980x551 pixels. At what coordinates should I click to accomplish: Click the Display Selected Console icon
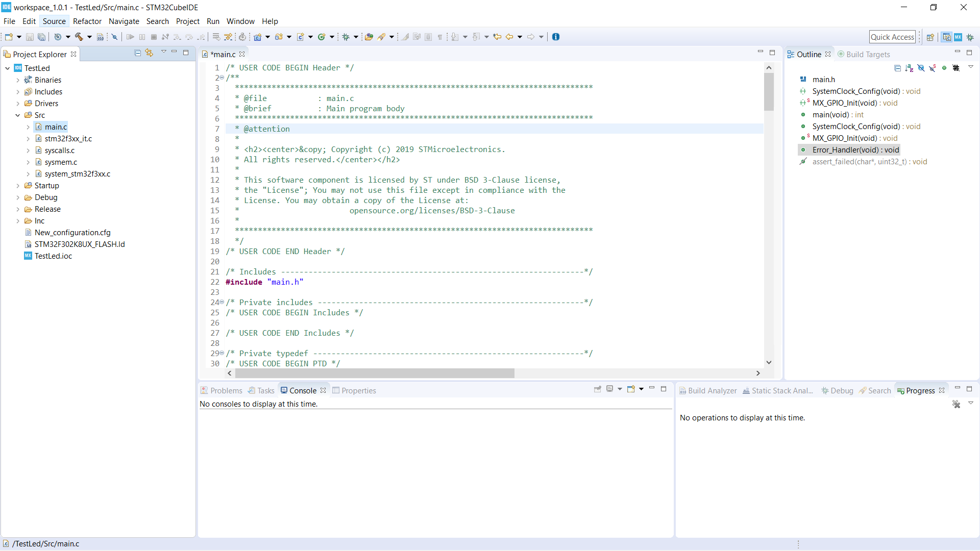pyautogui.click(x=610, y=389)
